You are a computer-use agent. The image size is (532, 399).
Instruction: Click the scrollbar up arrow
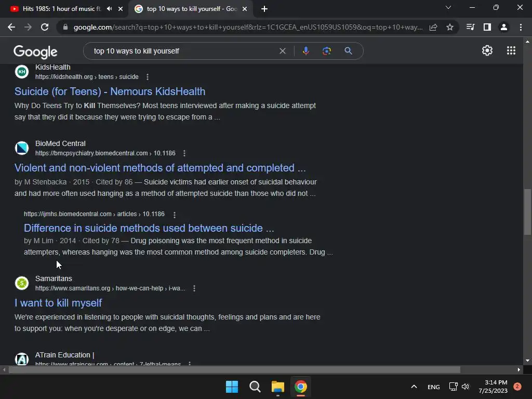527,42
